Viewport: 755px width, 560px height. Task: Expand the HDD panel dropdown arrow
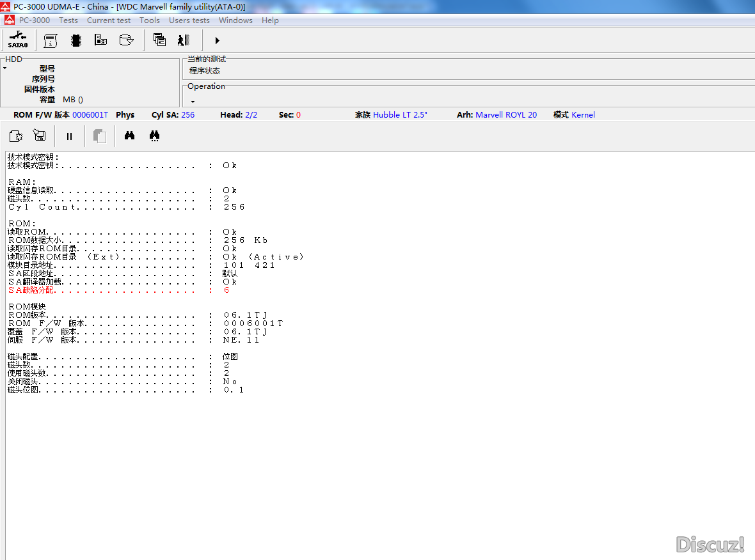[x=5, y=68]
